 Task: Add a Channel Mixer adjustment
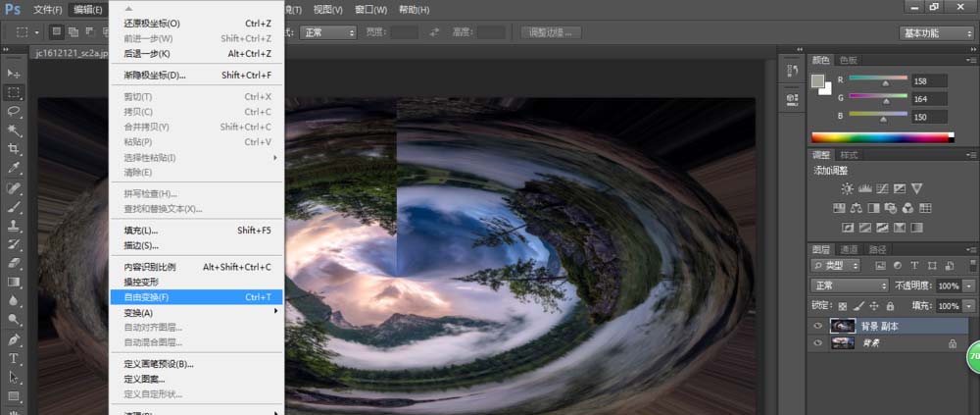pyautogui.click(x=908, y=208)
